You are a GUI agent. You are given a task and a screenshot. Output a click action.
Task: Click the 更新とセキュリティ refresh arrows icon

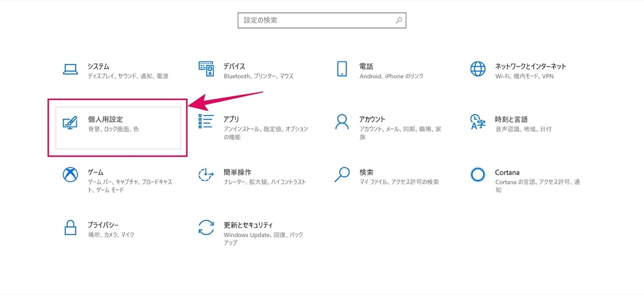206,227
